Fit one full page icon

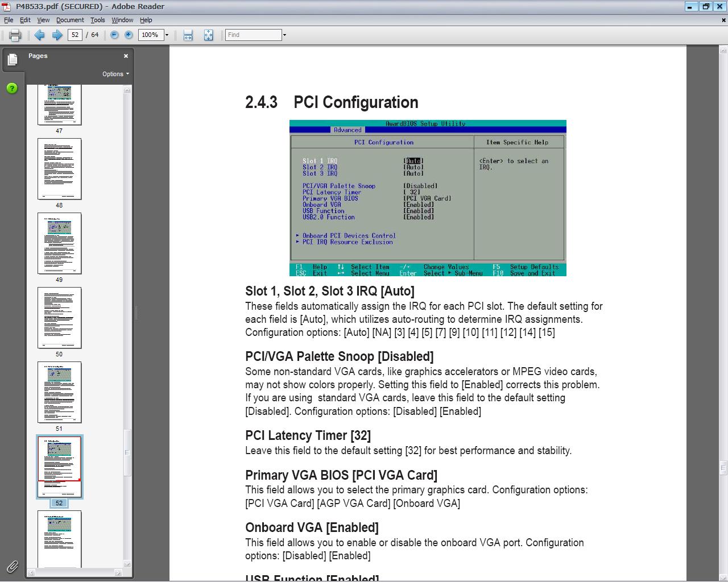tap(209, 35)
